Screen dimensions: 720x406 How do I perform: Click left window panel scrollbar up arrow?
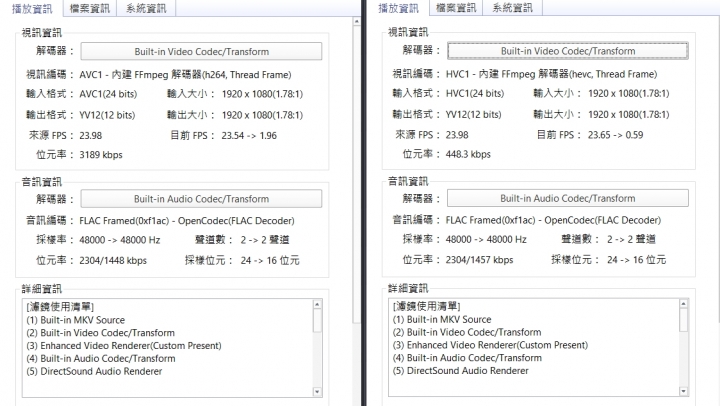pyautogui.click(x=357, y=22)
